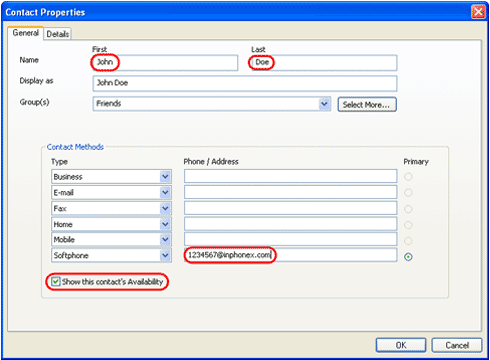Open the Softphone type dropdown
Screen dimensions: 490x360
tap(165, 255)
